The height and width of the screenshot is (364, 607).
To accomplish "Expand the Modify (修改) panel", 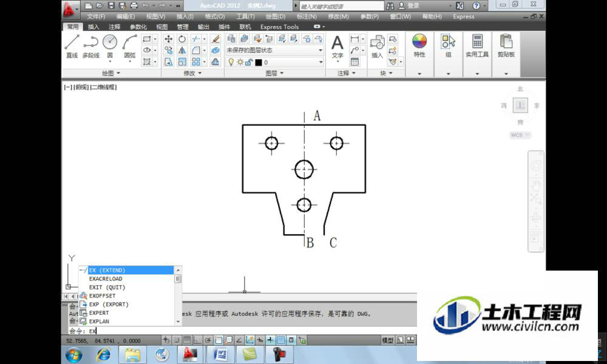I will [x=193, y=73].
